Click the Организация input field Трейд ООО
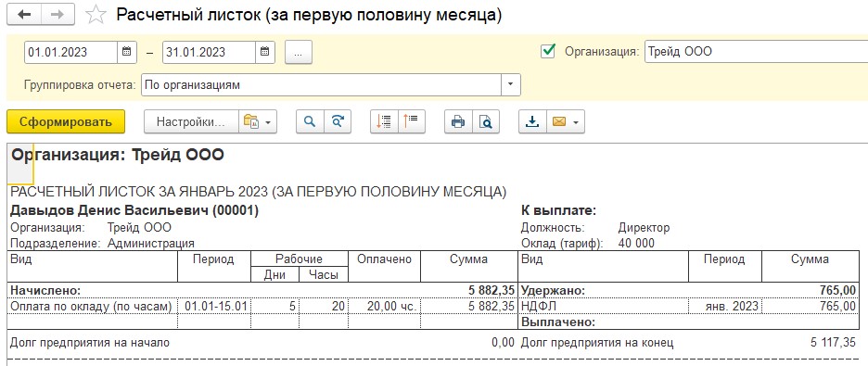The image size is (868, 366). click(x=756, y=52)
